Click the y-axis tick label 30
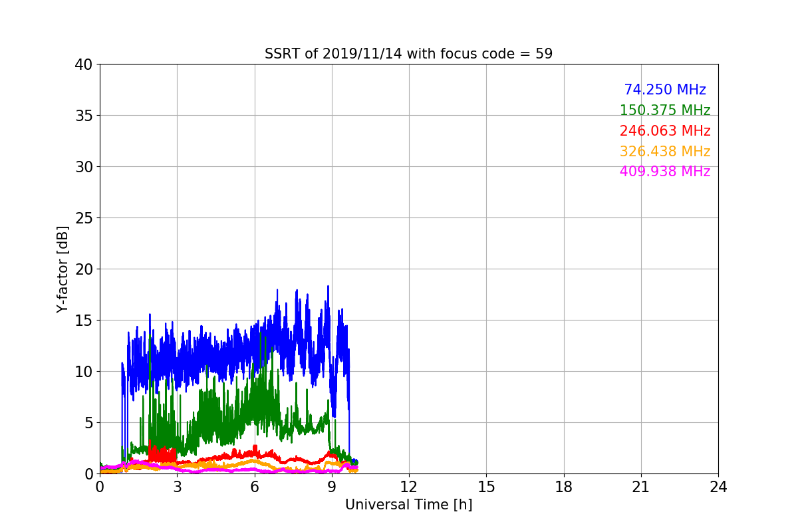 [x=83, y=167]
